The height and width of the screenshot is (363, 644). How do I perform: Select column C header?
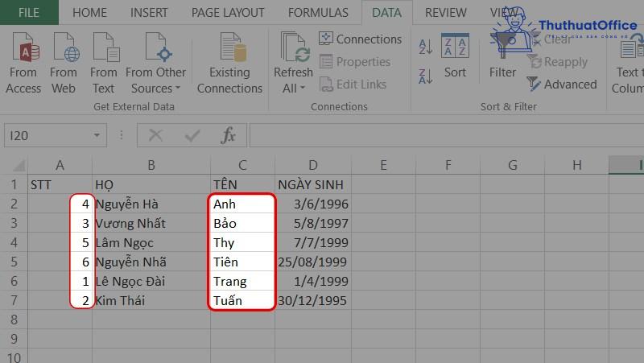[243, 165]
